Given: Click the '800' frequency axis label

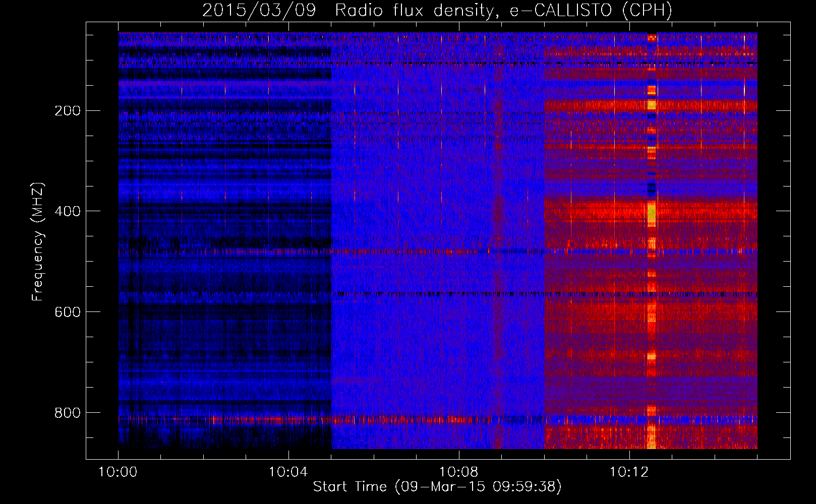Looking at the screenshot, I should 68,413.
